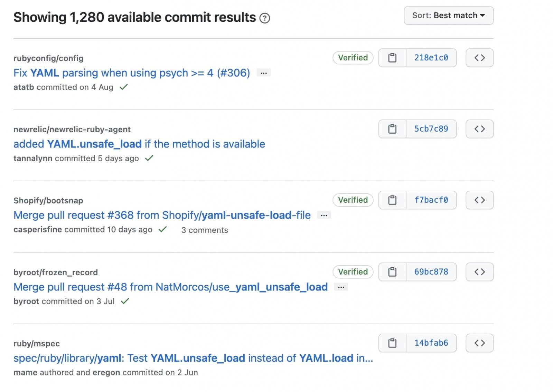This screenshot has height=392, width=553.
Task: Open commit 14bfab6 by clicking its SHA
Action: [x=431, y=343]
